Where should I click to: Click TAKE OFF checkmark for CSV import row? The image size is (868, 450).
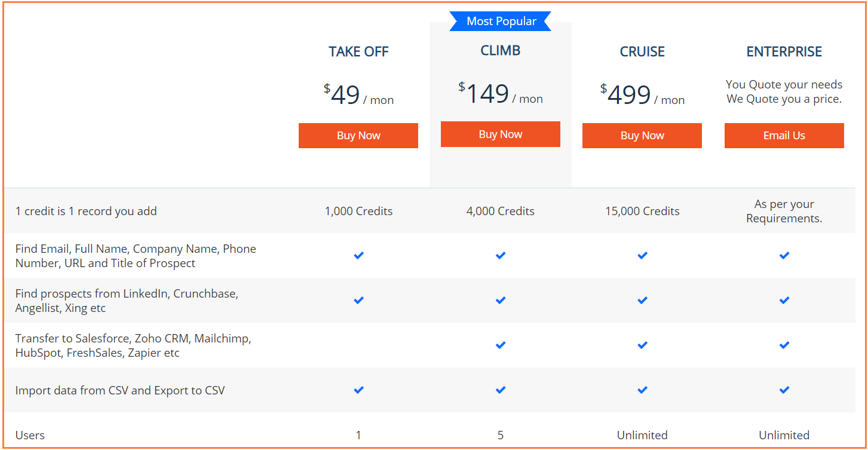[358, 390]
